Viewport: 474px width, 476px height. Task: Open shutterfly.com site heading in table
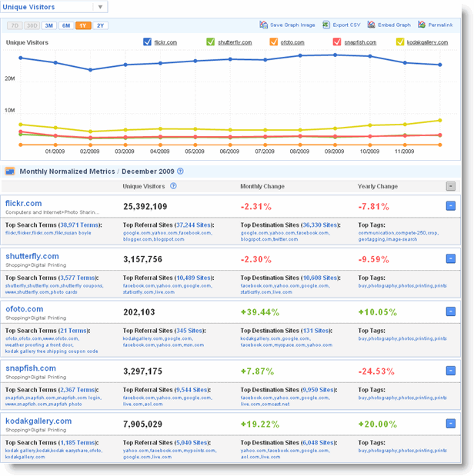point(32,256)
